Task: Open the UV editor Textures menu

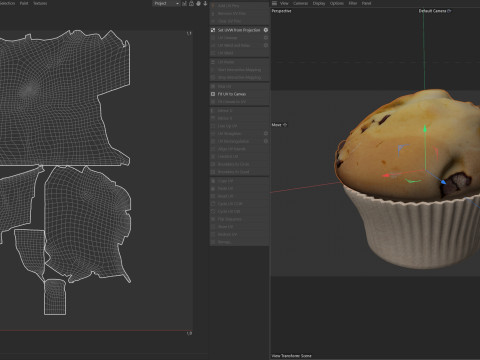Action: tap(40, 3)
